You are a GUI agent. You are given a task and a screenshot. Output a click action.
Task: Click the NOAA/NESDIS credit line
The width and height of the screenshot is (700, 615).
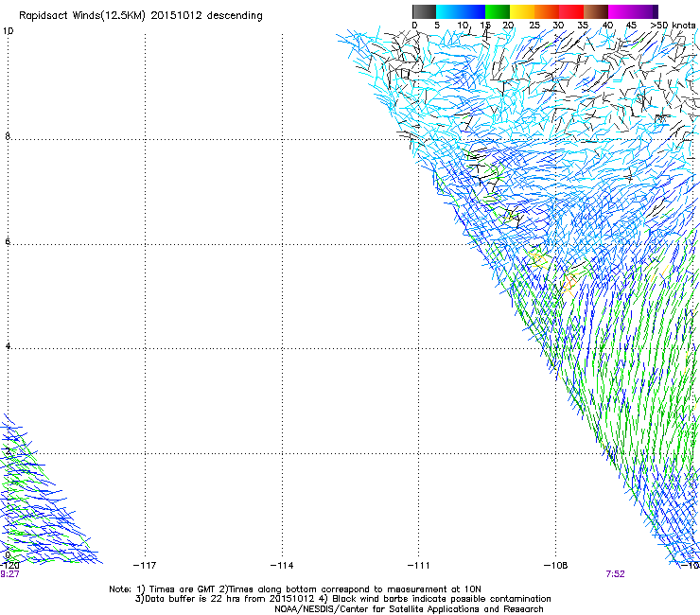(x=409, y=609)
